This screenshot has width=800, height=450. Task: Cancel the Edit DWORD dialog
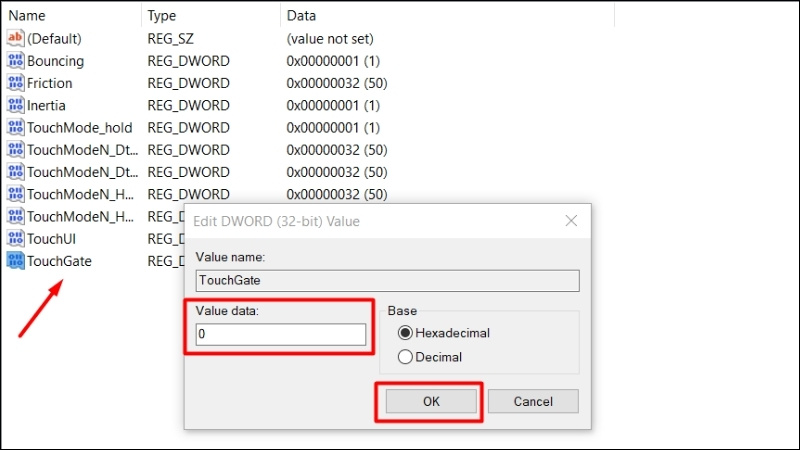533,402
